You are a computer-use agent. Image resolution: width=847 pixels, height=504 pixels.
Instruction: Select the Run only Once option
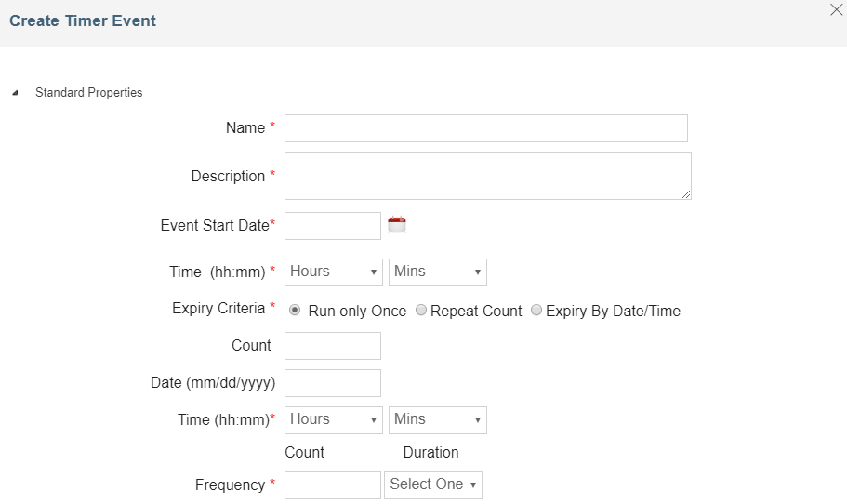pos(296,311)
